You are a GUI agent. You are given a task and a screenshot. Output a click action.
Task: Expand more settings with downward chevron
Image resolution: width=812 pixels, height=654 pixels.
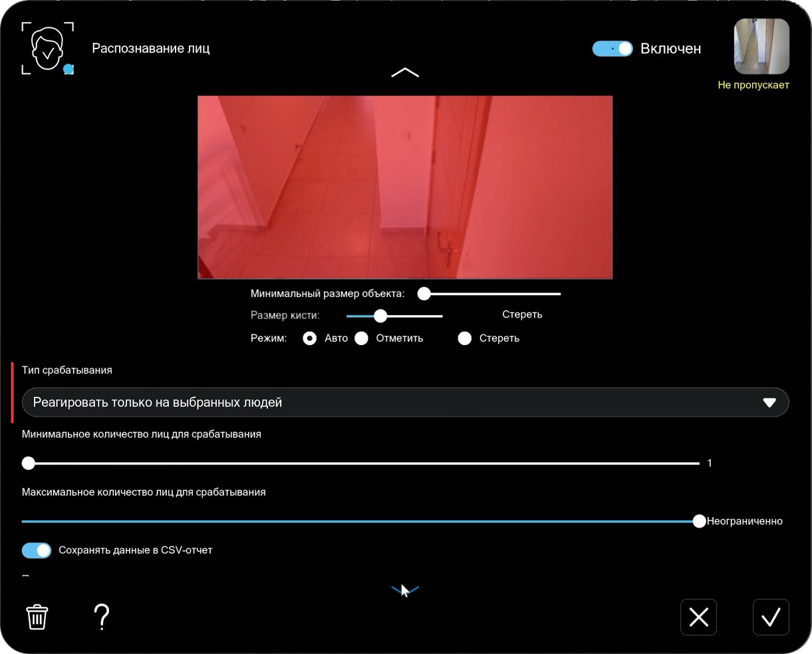pos(405,590)
